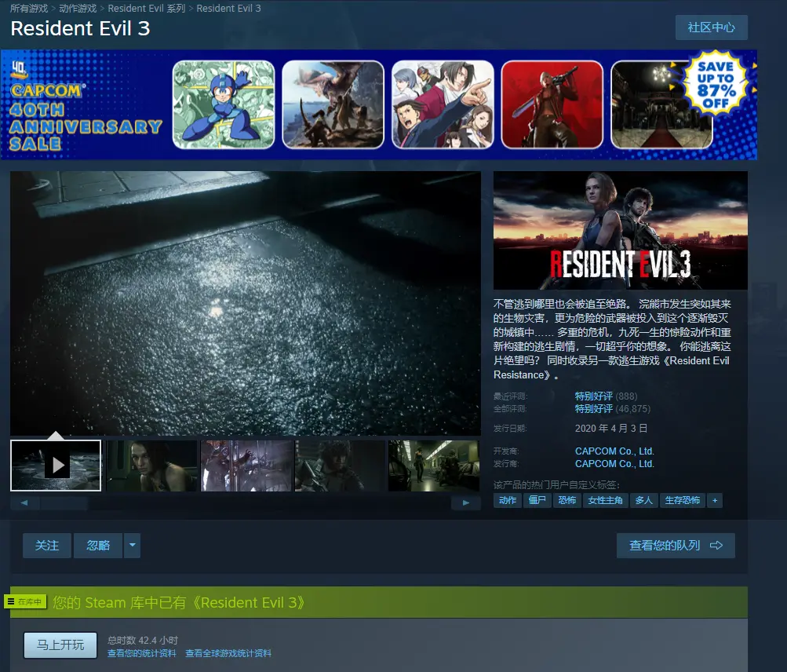
Task: Open developer CAPCOM Co., Ltd. link
Action: pos(614,451)
